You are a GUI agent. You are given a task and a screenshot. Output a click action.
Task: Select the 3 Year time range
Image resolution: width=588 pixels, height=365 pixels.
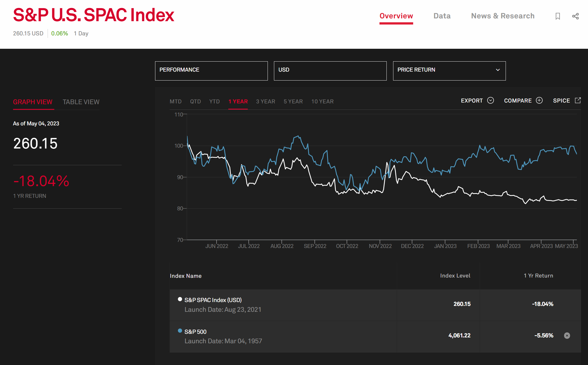(x=265, y=101)
